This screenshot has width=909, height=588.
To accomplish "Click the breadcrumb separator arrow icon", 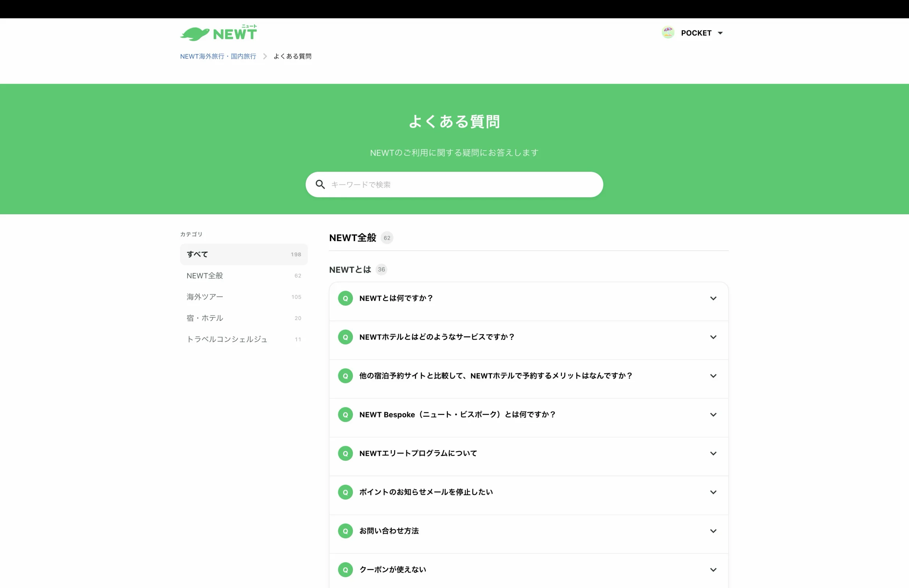I will click(265, 57).
